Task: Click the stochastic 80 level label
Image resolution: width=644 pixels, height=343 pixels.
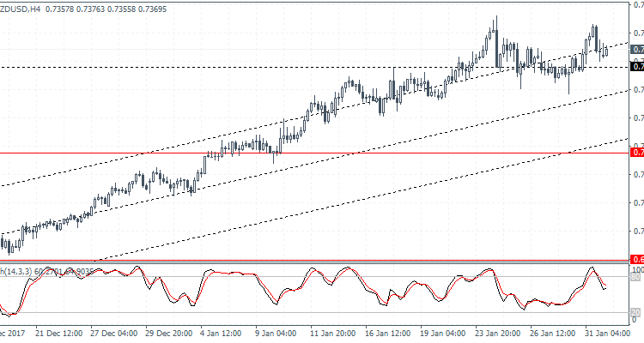Action: click(x=635, y=277)
